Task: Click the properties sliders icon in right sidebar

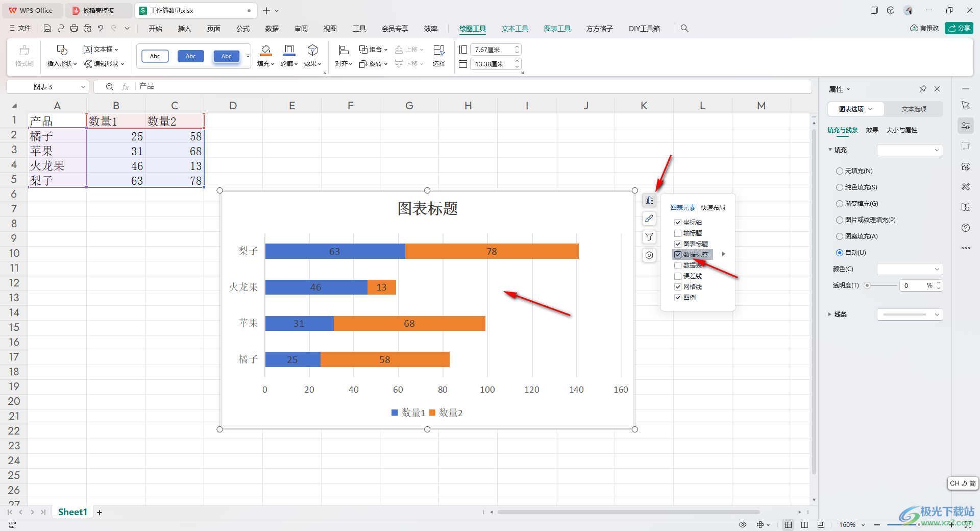Action: 966,126
